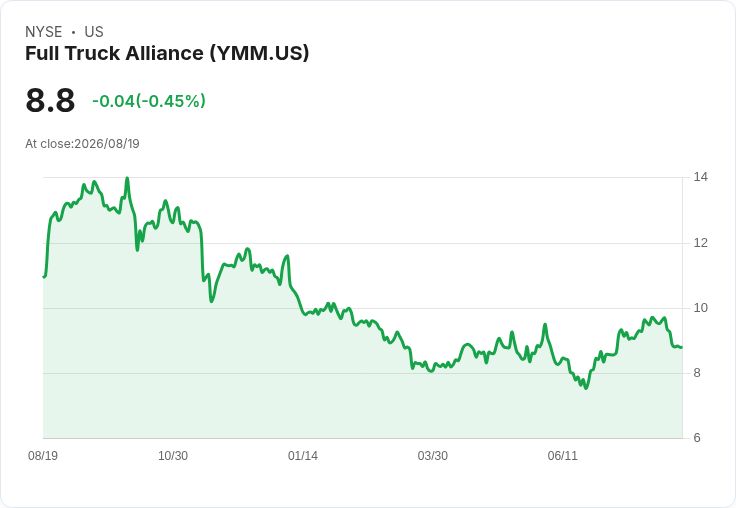Viewport: 736px width, 508px height.
Task: Click the 08/19 x-axis date label
Action: pos(43,456)
